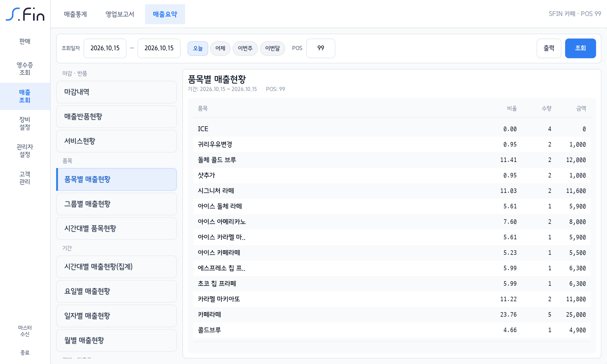
Task: Click the 비율 column header
Action: click(512, 109)
